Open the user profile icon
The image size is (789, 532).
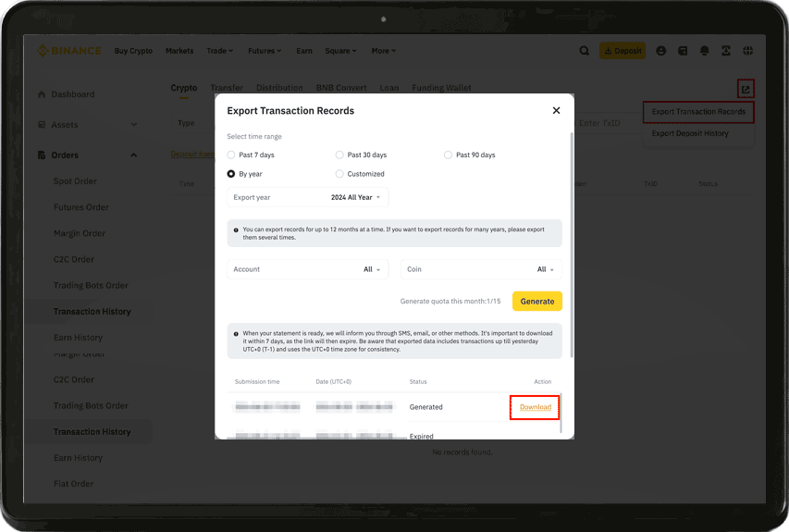tap(661, 51)
